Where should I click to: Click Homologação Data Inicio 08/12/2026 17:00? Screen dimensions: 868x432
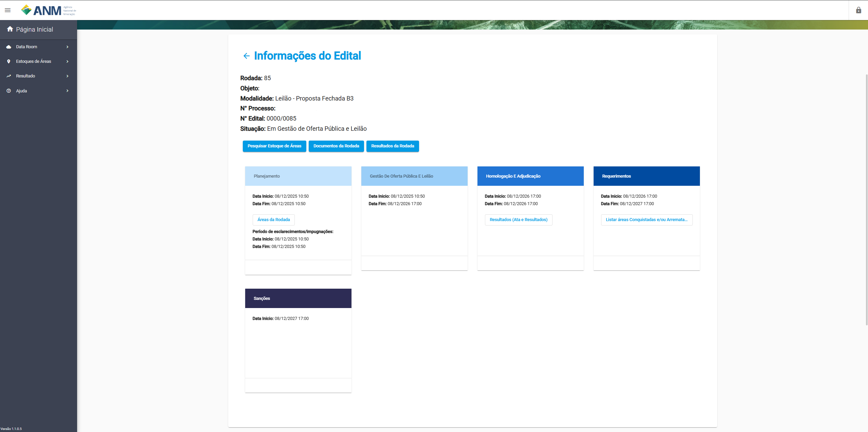click(513, 196)
